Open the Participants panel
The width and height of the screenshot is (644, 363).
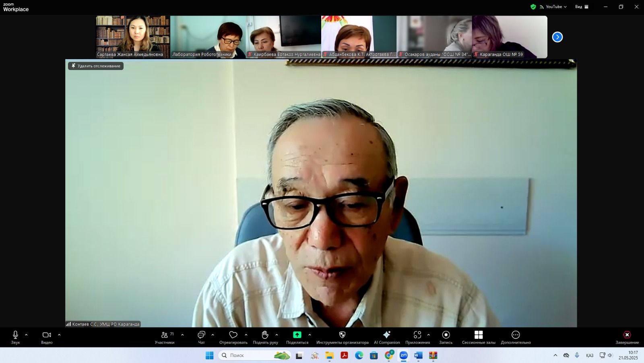point(165,337)
